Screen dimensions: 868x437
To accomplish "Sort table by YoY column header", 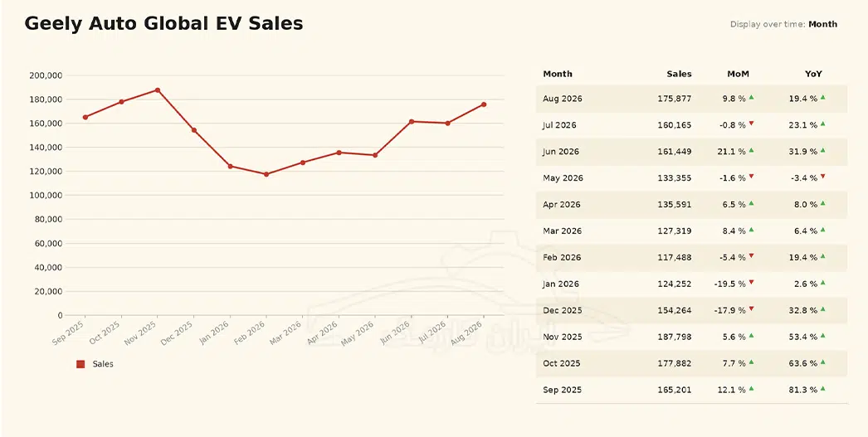I will coord(813,74).
